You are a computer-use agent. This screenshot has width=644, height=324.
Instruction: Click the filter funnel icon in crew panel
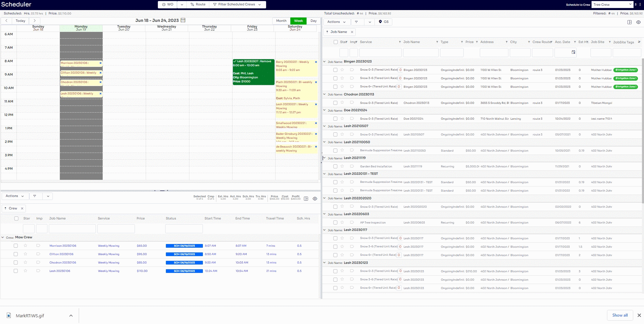(x=35, y=196)
